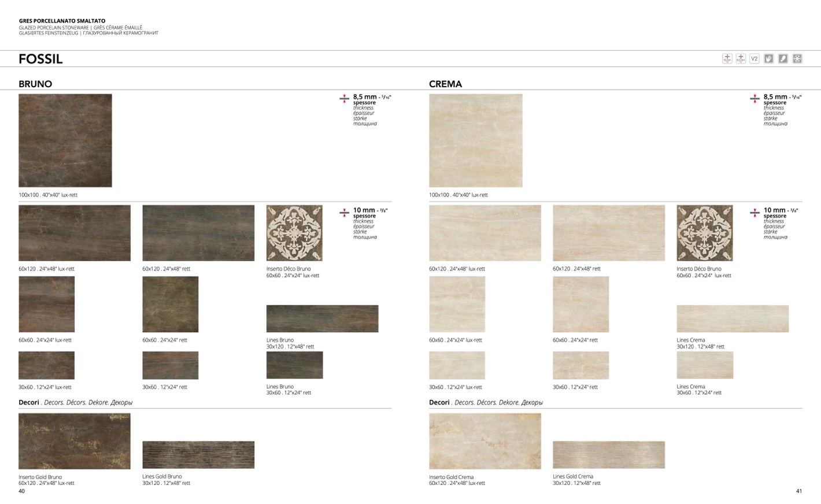This screenshot has height=504, width=821.
Task: Click the 10 mm thickness icon in header
Action: (727, 58)
